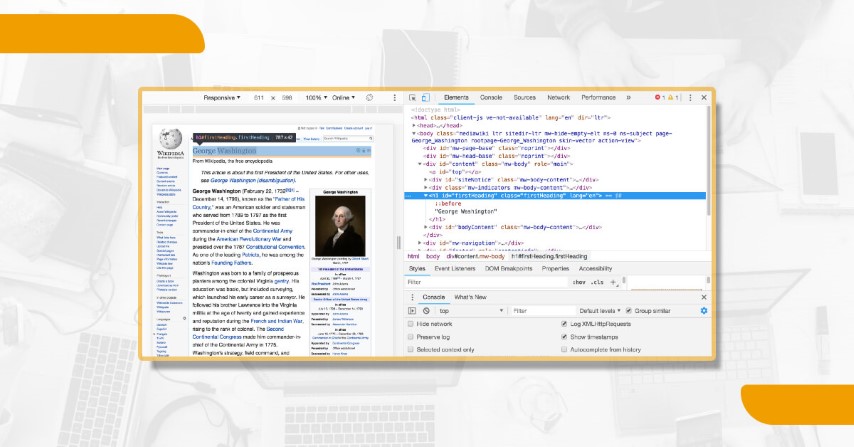Follow the Continental Army link
854x447 pixels.
[x=272, y=231]
